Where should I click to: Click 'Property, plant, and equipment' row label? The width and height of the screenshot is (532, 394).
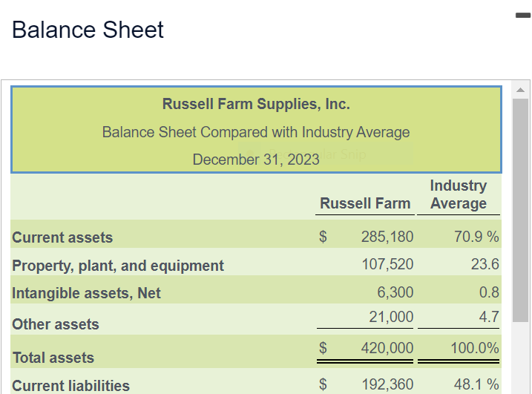tap(118, 266)
